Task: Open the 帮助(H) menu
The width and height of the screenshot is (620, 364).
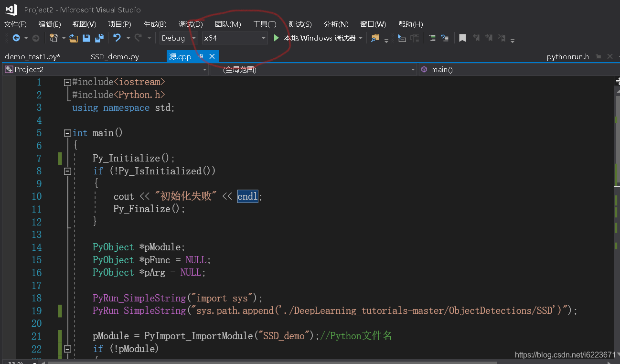Action: click(410, 24)
